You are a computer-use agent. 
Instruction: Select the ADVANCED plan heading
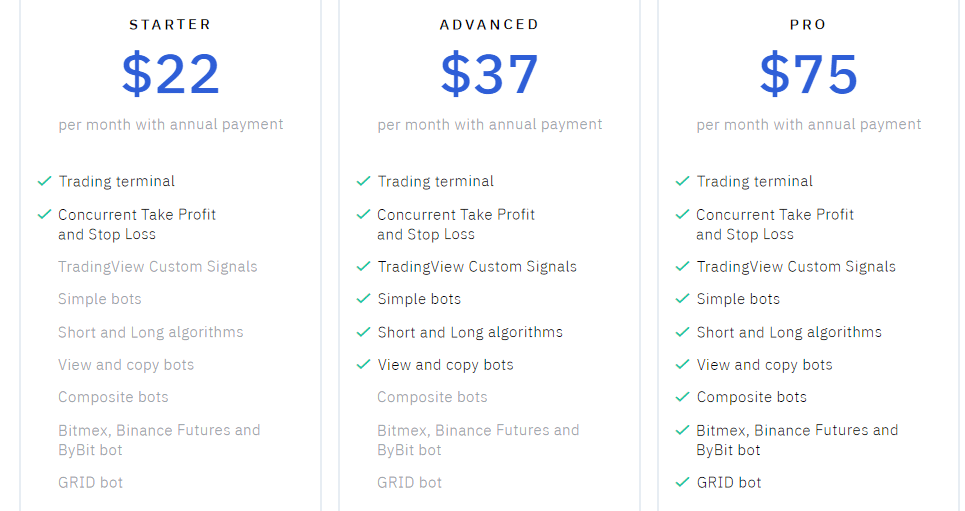[x=489, y=25]
